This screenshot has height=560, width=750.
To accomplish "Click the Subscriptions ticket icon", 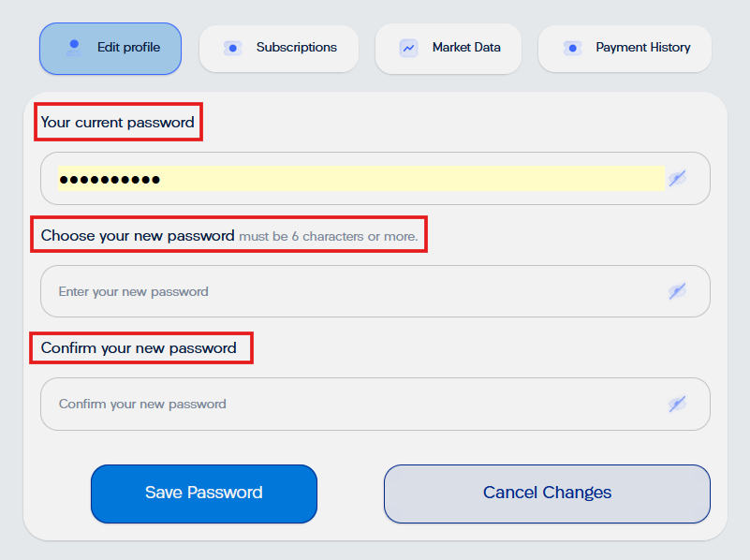I will [x=232, y=49].
